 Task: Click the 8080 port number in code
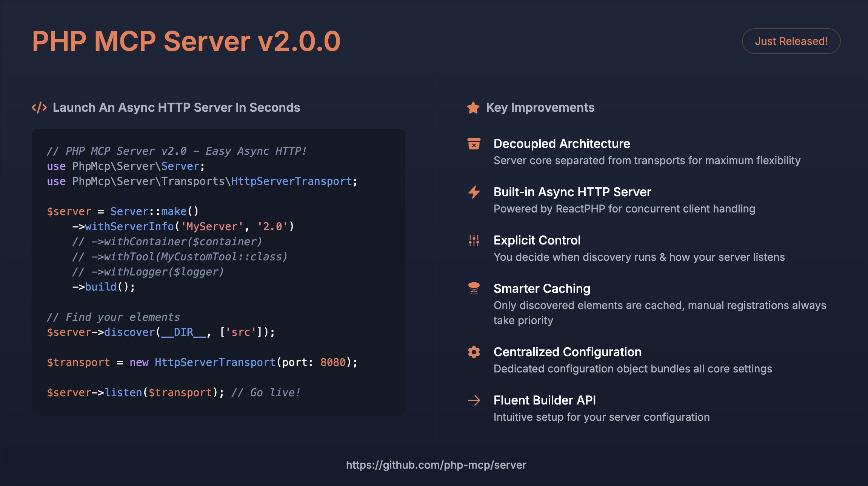pyautogui.click(x=333, y=362)
